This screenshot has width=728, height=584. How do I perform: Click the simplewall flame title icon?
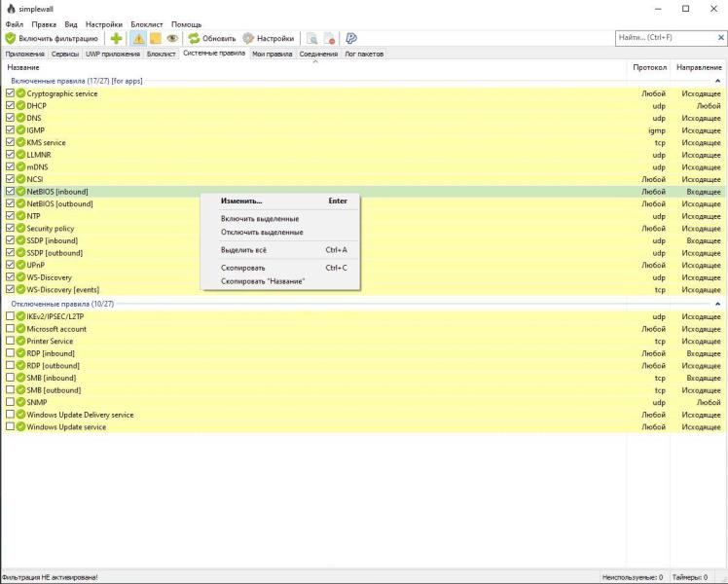[11, 9]
